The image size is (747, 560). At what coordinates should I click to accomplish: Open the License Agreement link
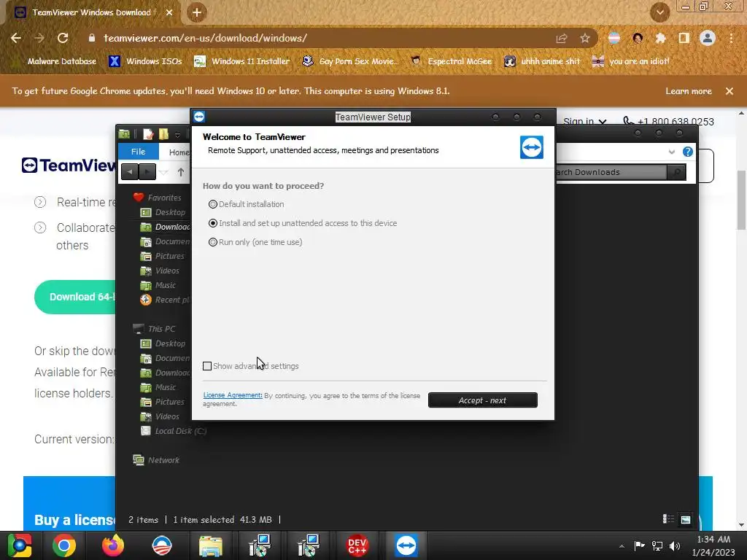(x=233, y=395)
